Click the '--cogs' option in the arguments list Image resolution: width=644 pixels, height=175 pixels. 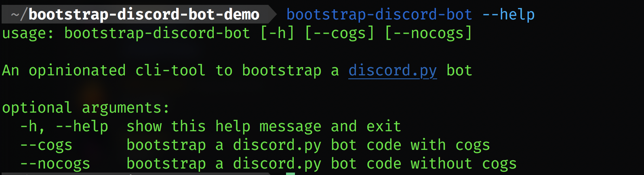click(x=46, y=145)
